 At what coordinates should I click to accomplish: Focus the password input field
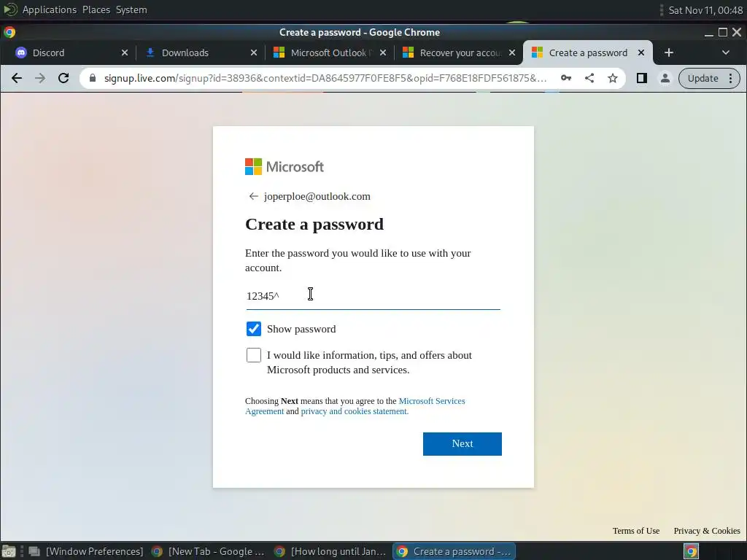(373, 296)
